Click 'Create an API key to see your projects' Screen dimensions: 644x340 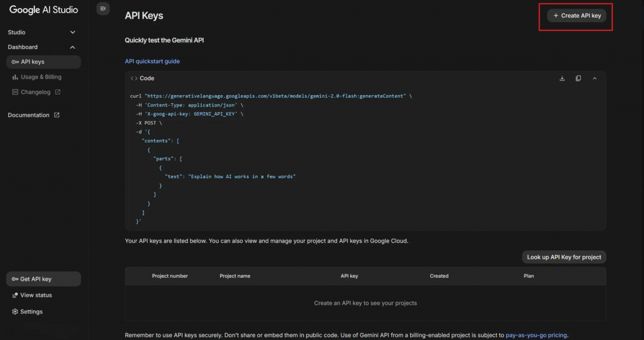tap(365, 303)
